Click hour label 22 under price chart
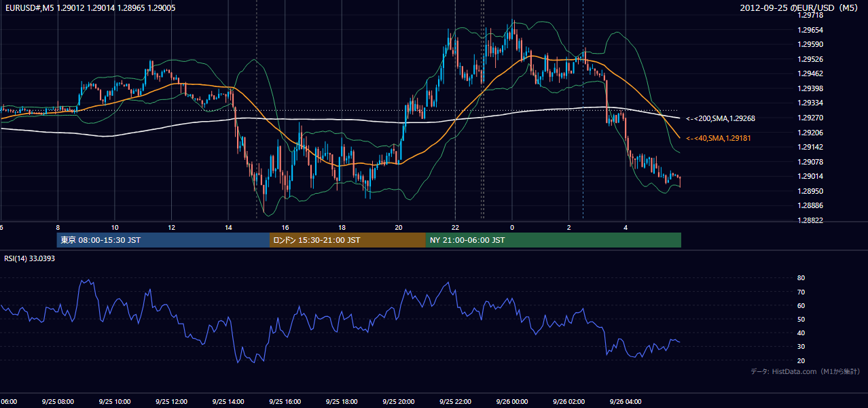This screenshot has width=868, height=408. tap(456, 227)
